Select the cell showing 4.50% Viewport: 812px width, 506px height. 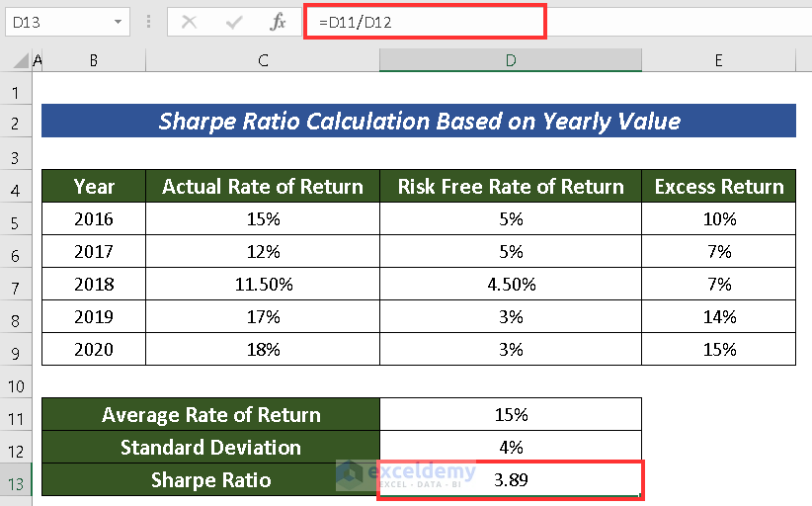511,284
